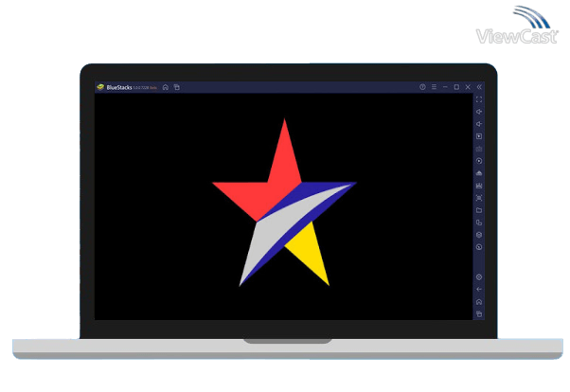Click the circular play arrow sidebar icon
This screenshot has height=392, width=570.
pyautogui.click(x=479, y=161)
